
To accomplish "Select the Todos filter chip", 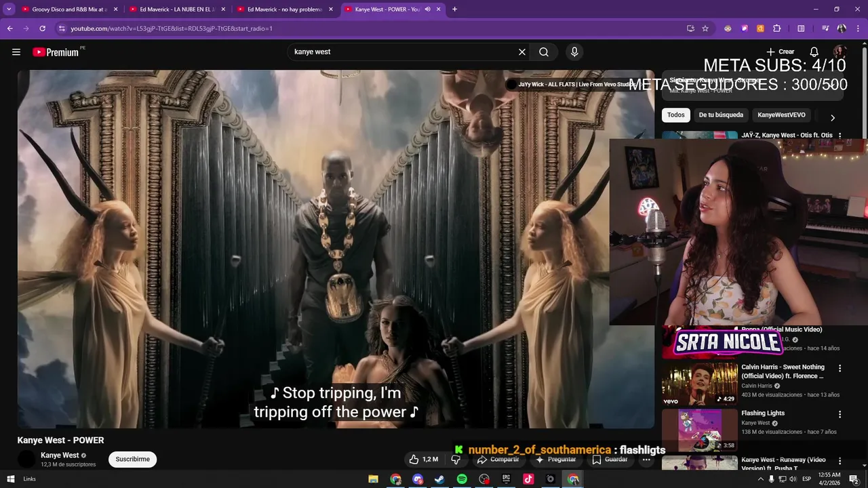I will pyautogui.click(x=675, y=115).
